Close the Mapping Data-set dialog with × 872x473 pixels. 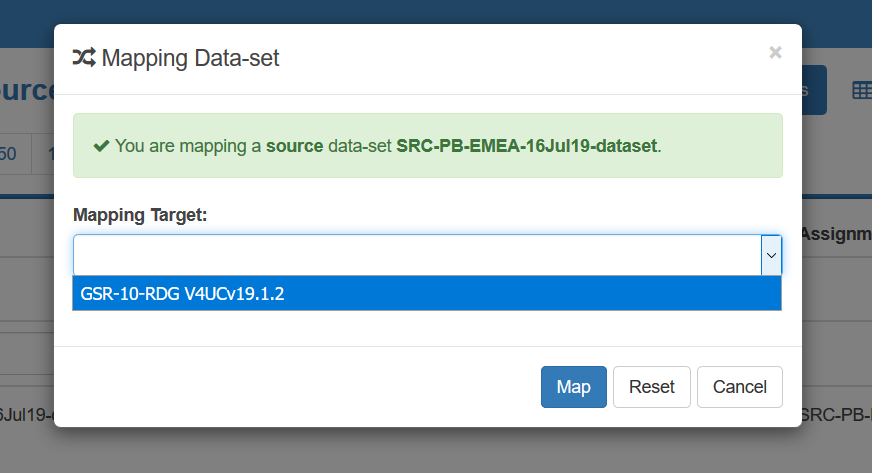[x=775, y=53]
